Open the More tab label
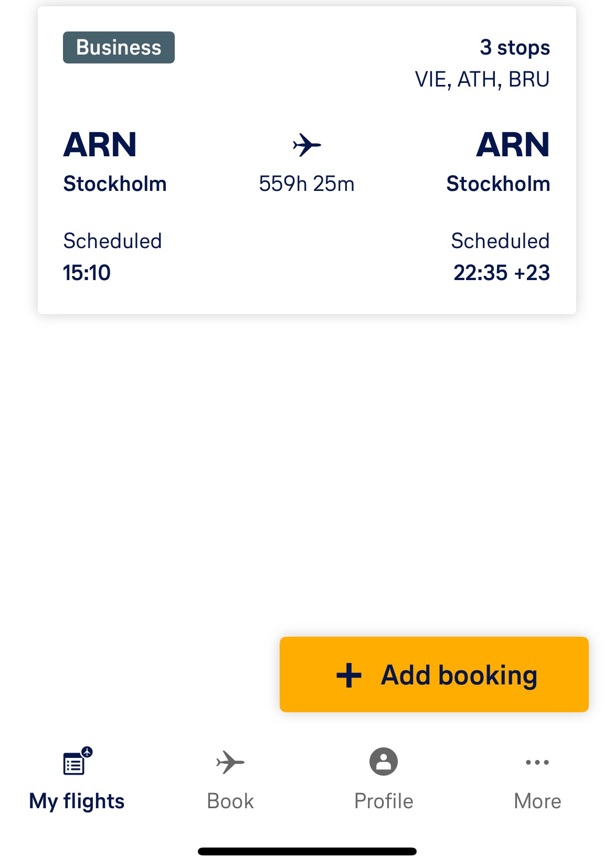Screen dimensions: 614x868 click(537, 801)
